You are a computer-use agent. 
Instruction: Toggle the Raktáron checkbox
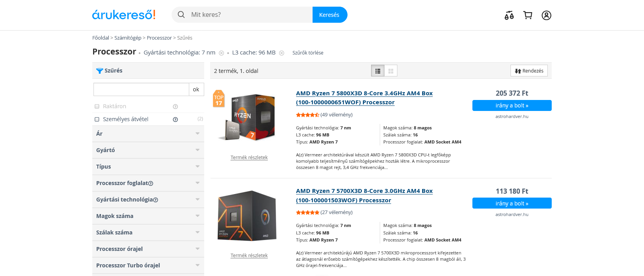point(97,106)
